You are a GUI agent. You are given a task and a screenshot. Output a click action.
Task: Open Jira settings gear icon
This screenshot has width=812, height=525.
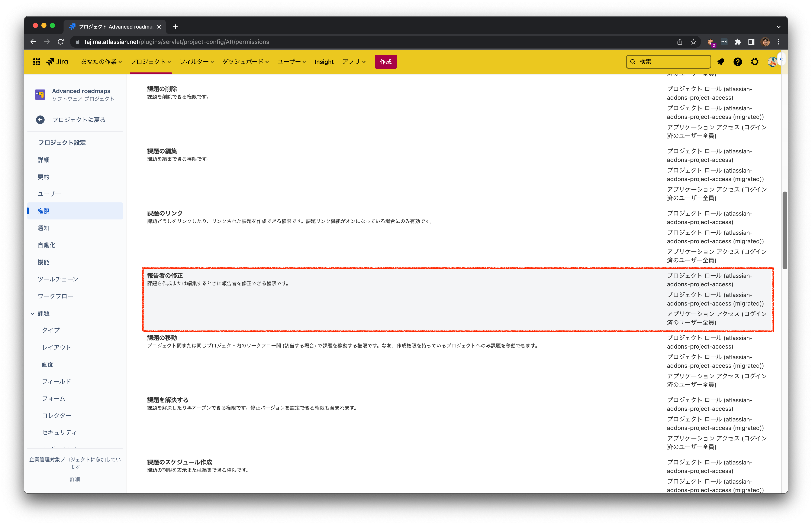tap(755, 62)
